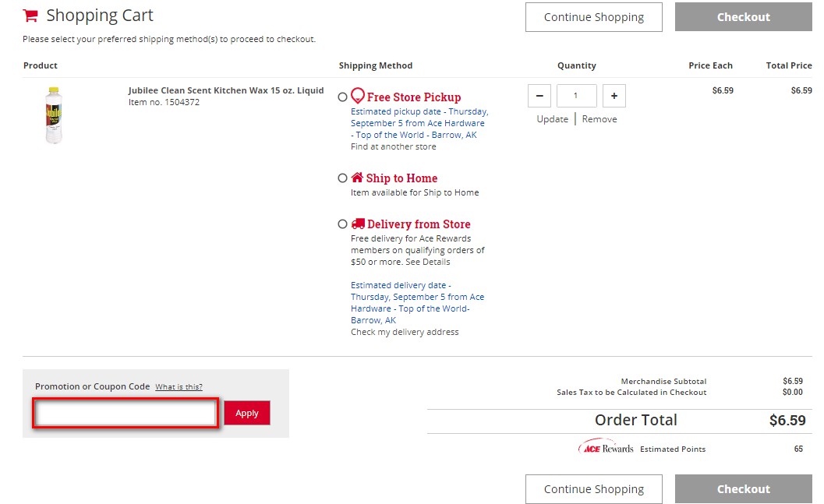Image resolution: width=824 pixels, height=504 pixels.
Task: Click Estimated Points value 65
Action: tap(798, 449)
